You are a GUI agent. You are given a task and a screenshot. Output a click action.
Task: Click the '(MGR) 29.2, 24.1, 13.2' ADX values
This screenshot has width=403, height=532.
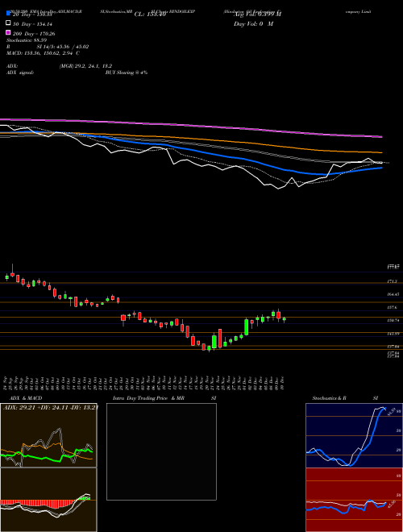[85, 66]
